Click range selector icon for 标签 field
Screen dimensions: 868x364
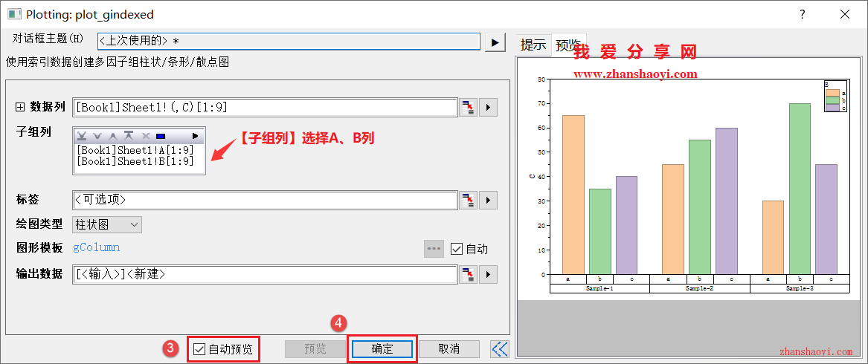(468, 201)
